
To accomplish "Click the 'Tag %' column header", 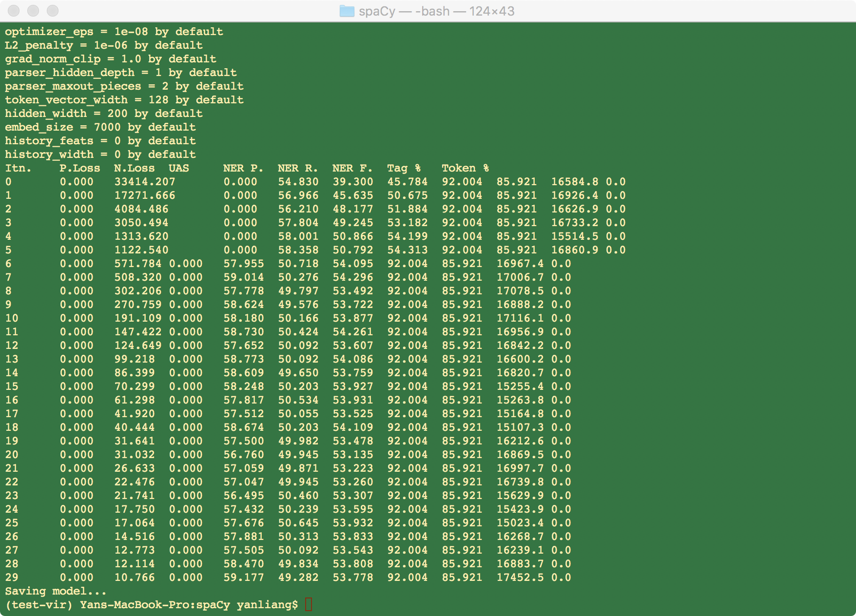I will (404, 168).
